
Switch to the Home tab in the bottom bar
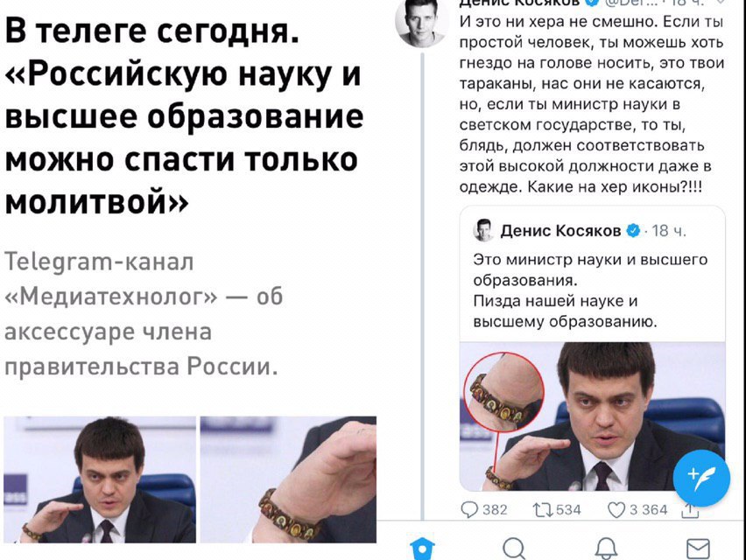[x=422, y=548]
